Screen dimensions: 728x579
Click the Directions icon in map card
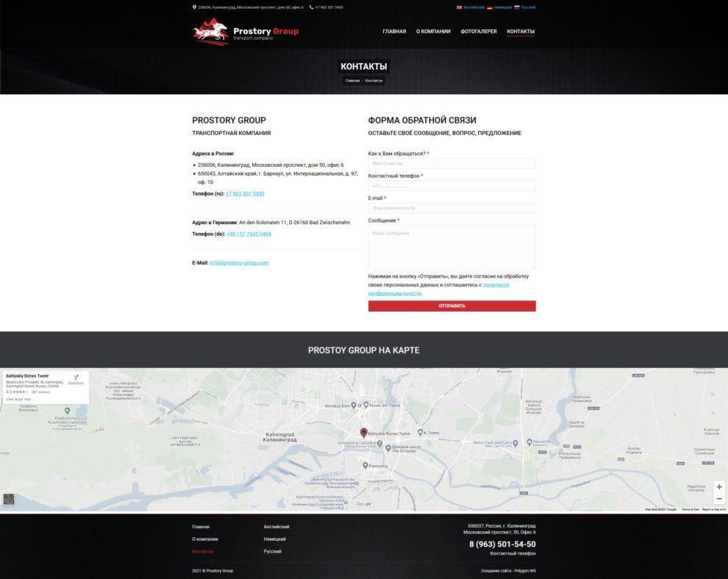point(76,378)
